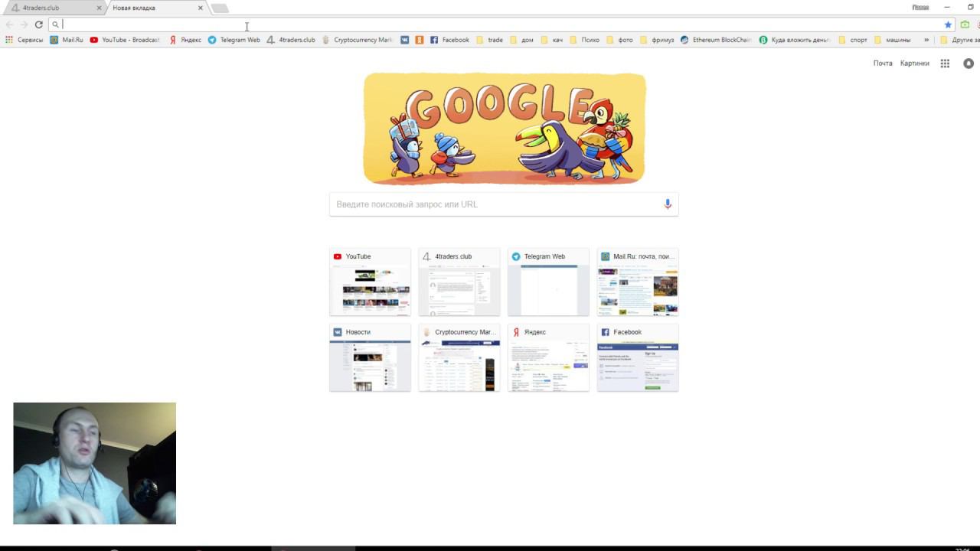Expand the машины bookmarks folder
Image resolution: width=980 pixels, height=551 pixels.
[x=892, y=40]
